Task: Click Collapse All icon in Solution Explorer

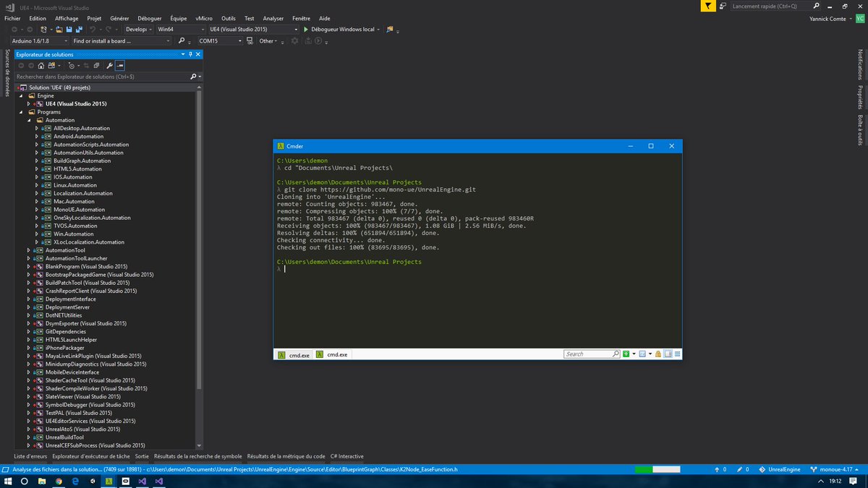Action: click(x=96, y=66)
